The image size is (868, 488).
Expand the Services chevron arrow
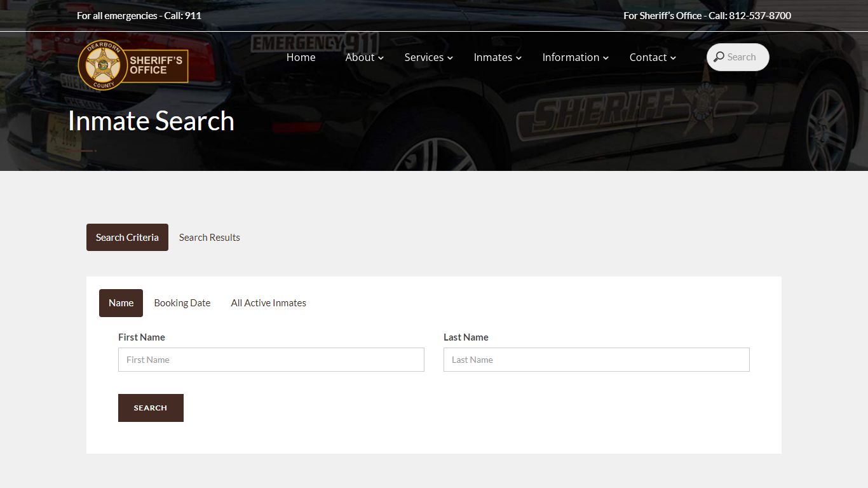point(450,58)
